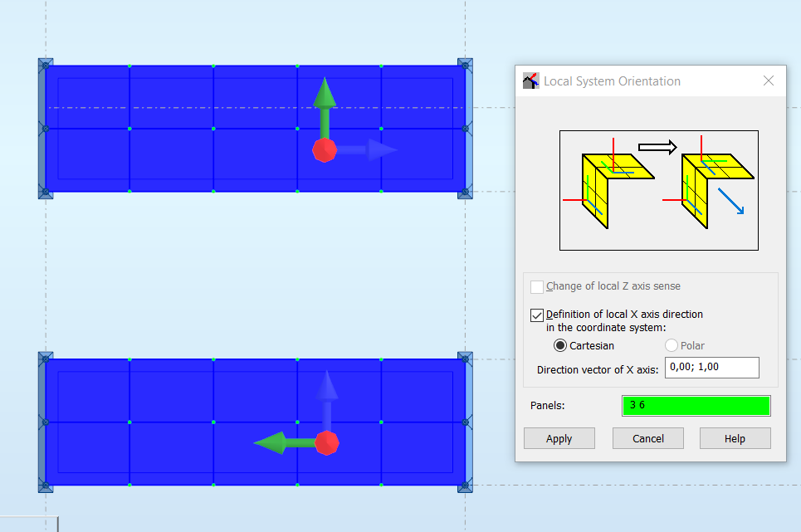Click the Panels label text
This screenshot has height=532, width=801.
pyautogui.click(x=547, y=405)
